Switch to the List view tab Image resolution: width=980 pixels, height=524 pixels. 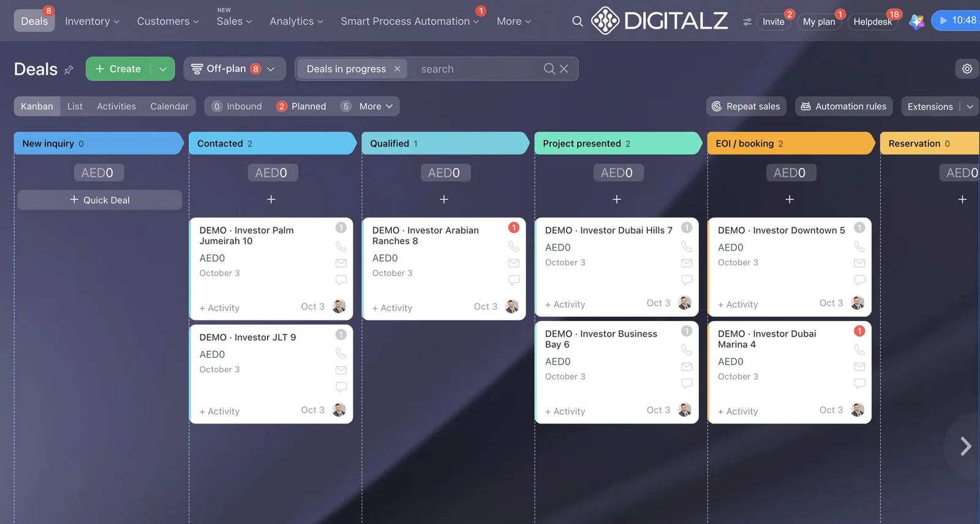pos(75,106)
